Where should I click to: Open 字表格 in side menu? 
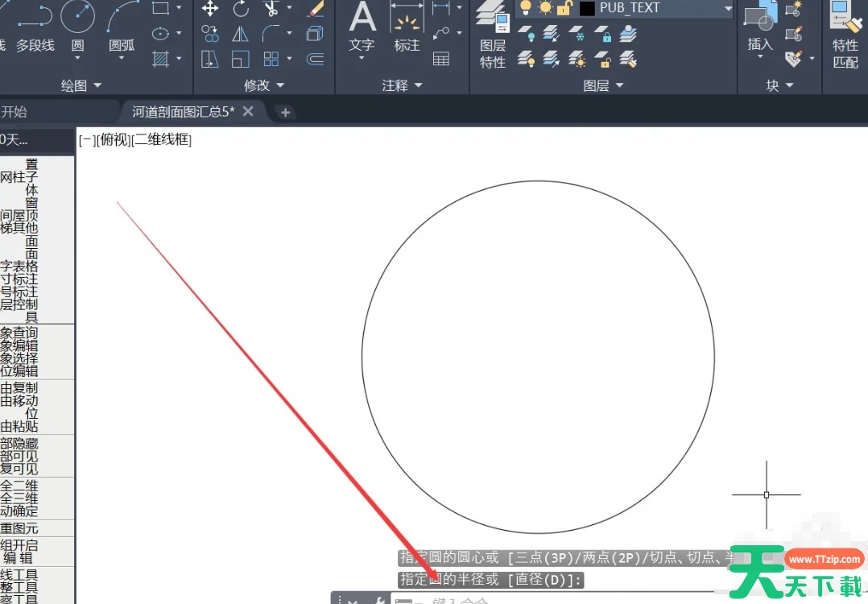click(19, 267)
